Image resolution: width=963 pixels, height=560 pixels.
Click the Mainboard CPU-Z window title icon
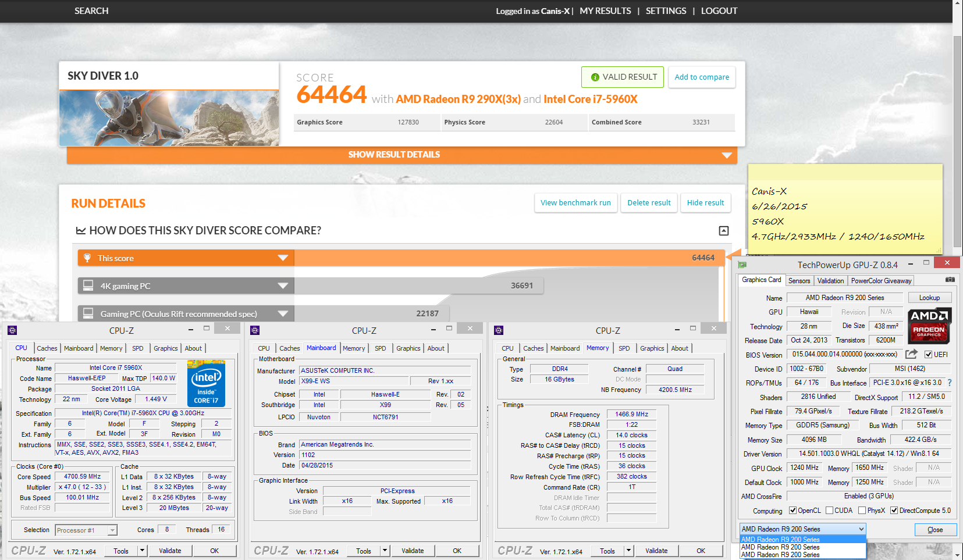pos(255,330)
